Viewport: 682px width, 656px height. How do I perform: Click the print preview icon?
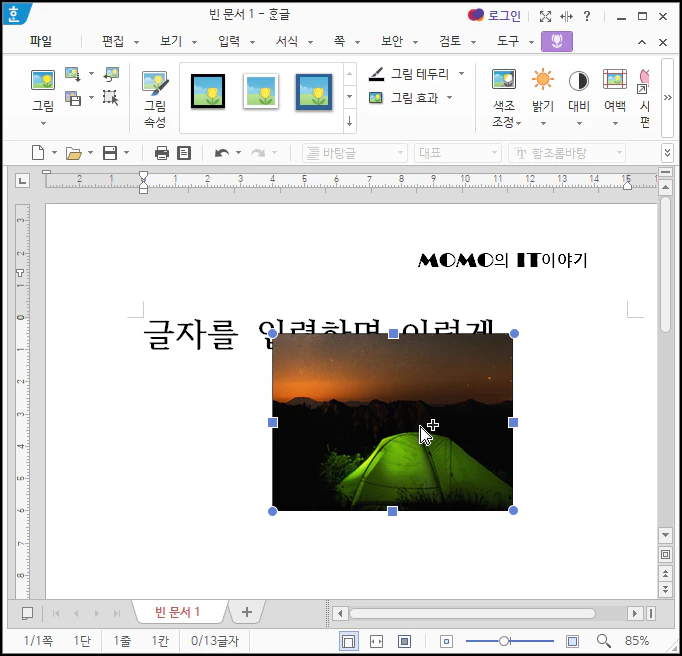click(184, 153)
